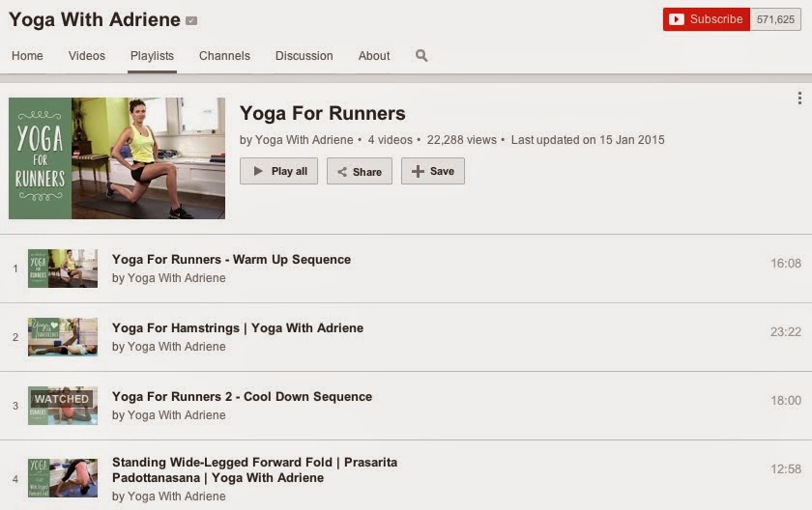
Task: Click the Warm Up Sequence video thumbnail
Action: [x=63, y=269]
